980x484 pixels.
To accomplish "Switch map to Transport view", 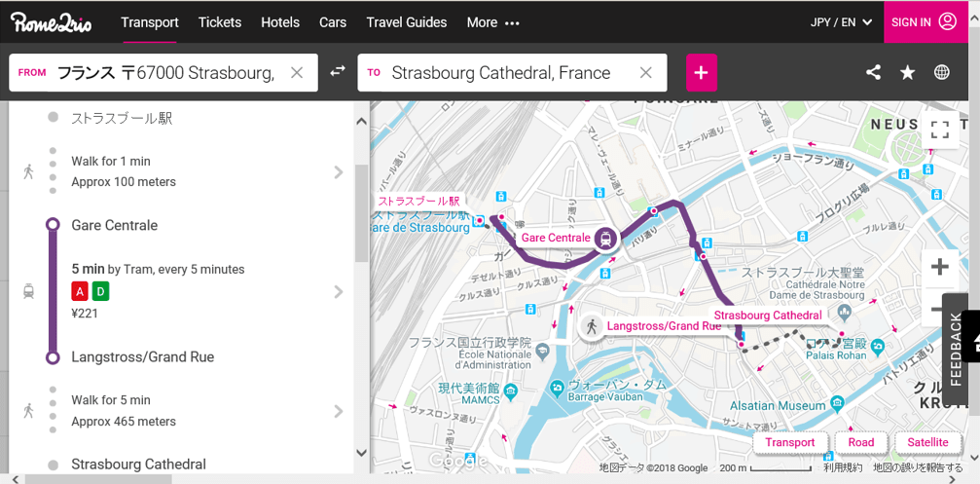I will (x=790, y=442).
